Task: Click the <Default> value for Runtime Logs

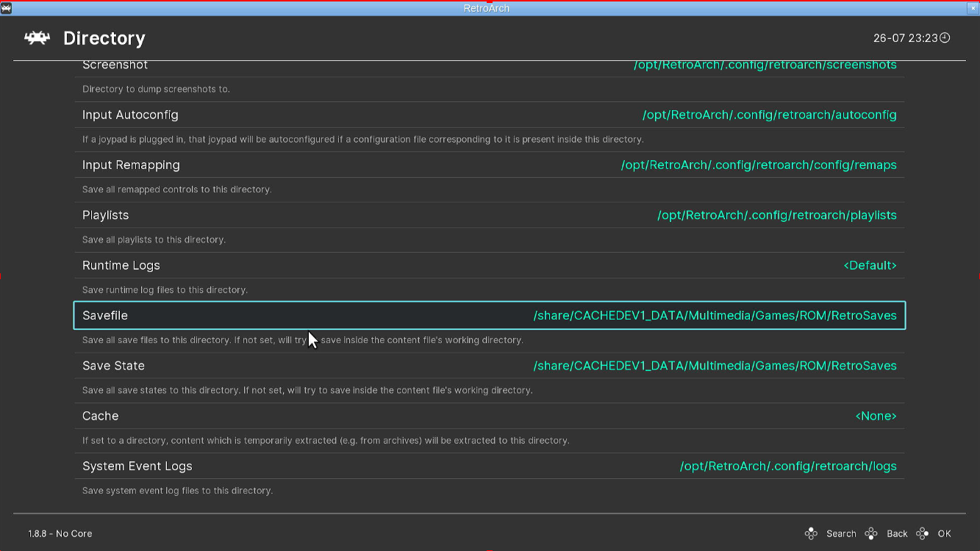Action: (x=870, y=265)
